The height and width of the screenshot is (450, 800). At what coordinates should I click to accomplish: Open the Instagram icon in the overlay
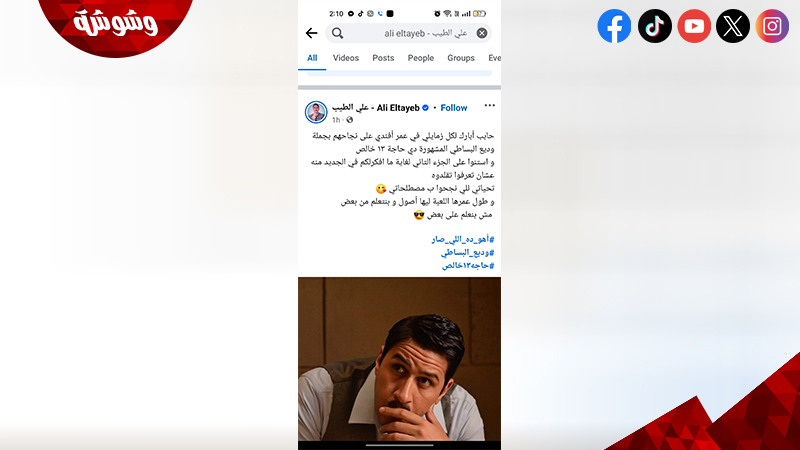pyautogui.click(x=772, y=26)
